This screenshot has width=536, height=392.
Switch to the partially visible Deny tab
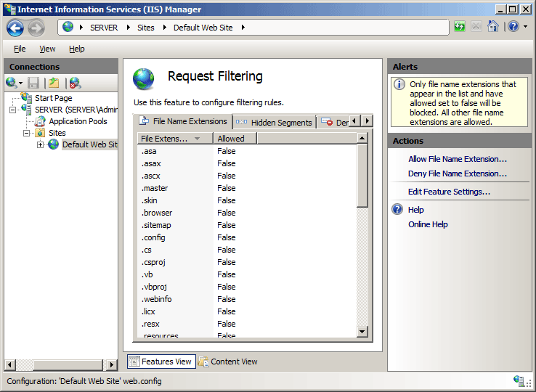point(333,123)
